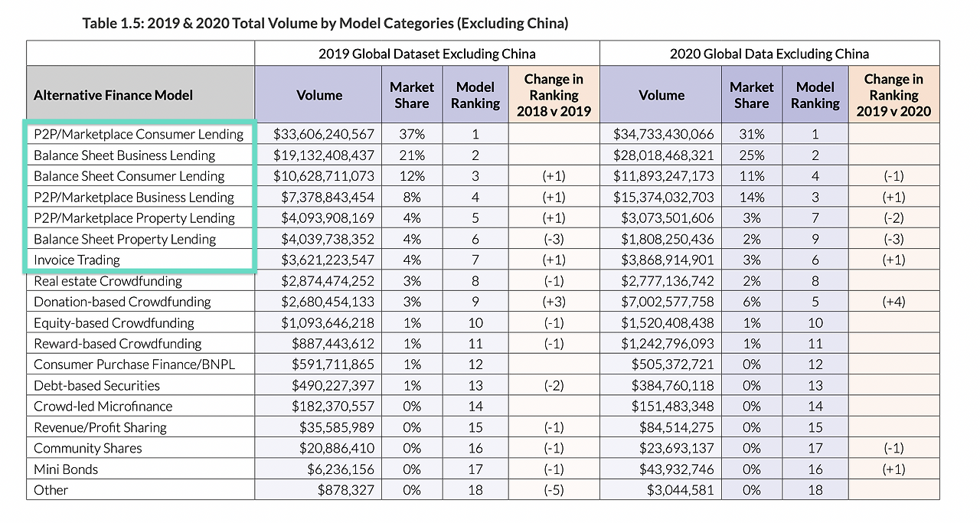Select the Mini Bonds row label
Screen dimensions: 980x523
tap(66, 469)
